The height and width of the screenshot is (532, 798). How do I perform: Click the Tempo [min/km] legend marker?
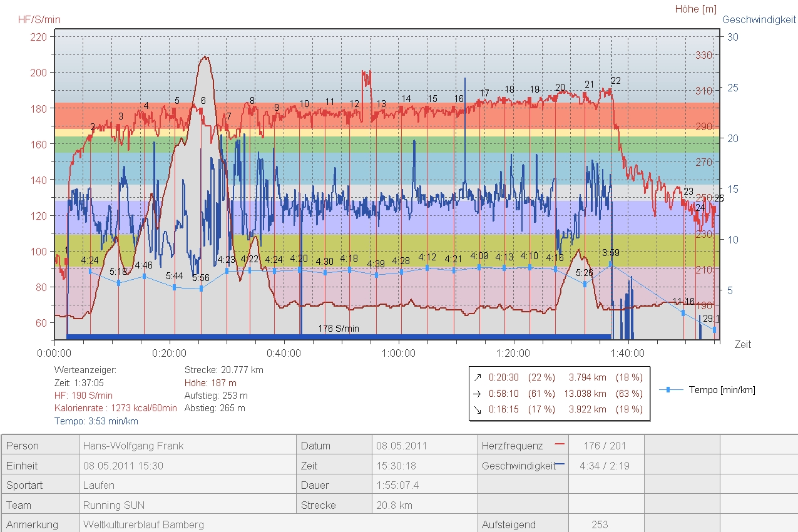click(x=668, y=390)
